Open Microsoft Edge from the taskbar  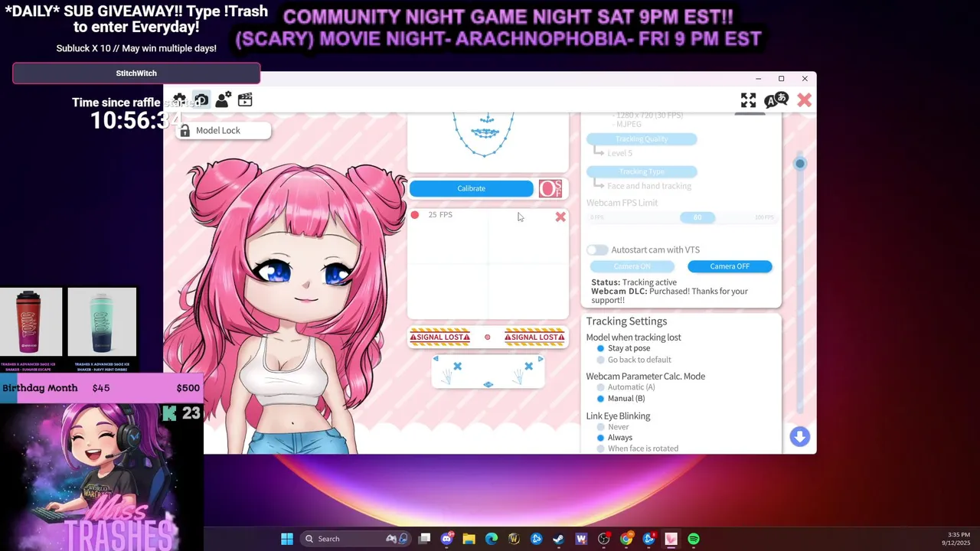492,539
